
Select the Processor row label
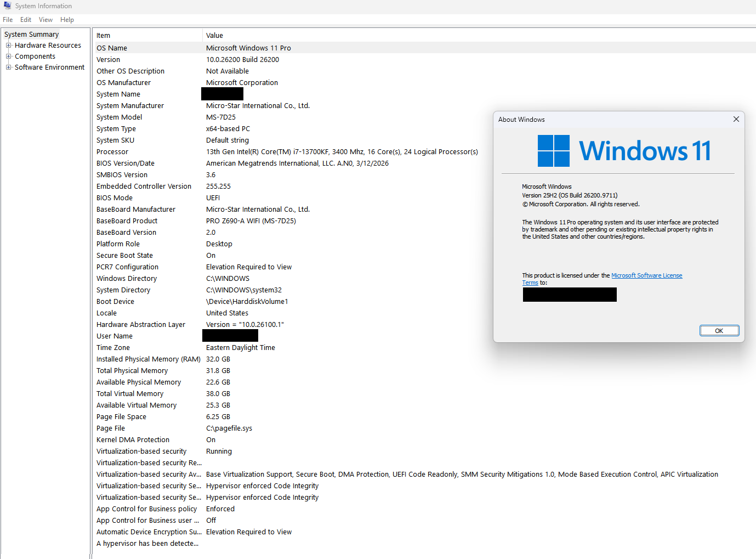(112, 152)
